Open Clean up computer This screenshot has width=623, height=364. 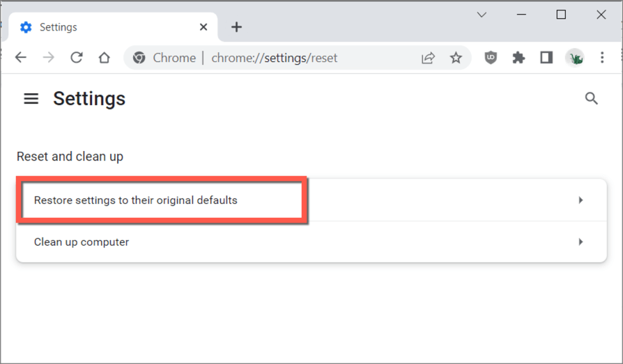tap(311, 242)
